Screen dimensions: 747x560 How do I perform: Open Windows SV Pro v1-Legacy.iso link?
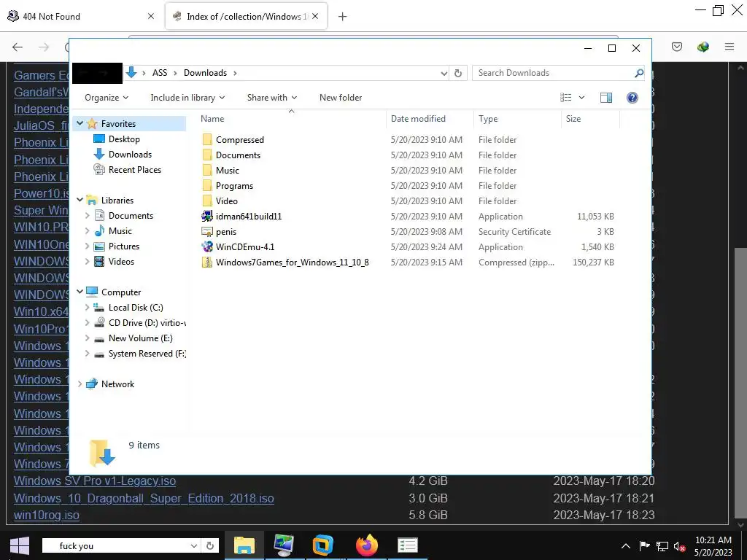[x=95, y=481]
